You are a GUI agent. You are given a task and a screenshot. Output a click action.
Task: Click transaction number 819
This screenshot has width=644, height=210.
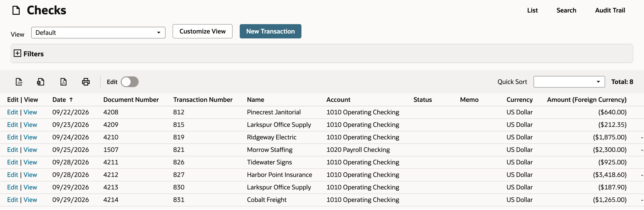click(179, 137)
